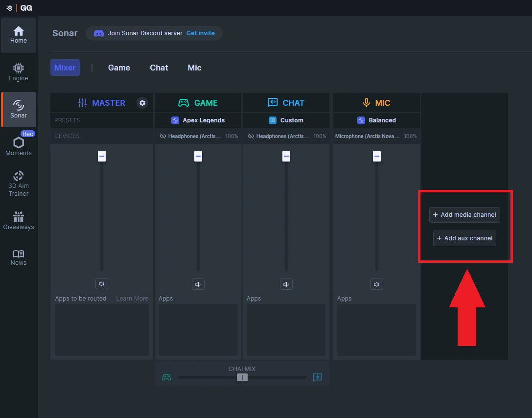Mute the Game channel
Viewport: 532px width, 418px height.
[x=198, y=284]
